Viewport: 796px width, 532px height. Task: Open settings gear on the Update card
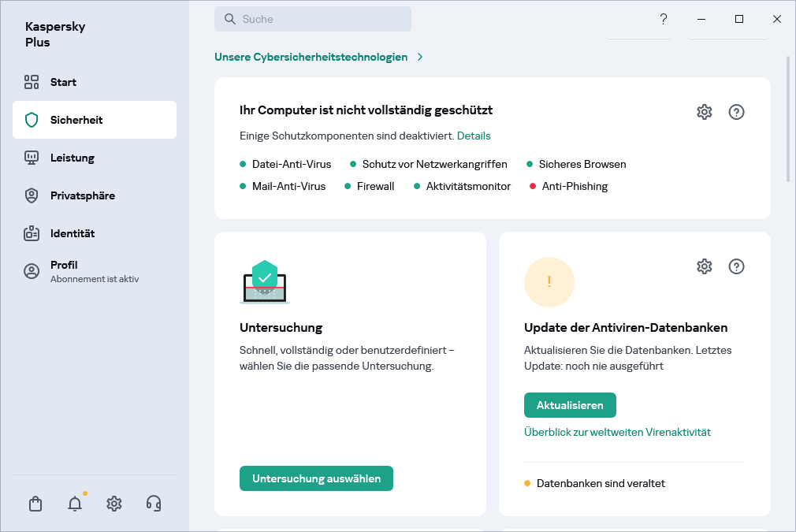coord(704,266)
